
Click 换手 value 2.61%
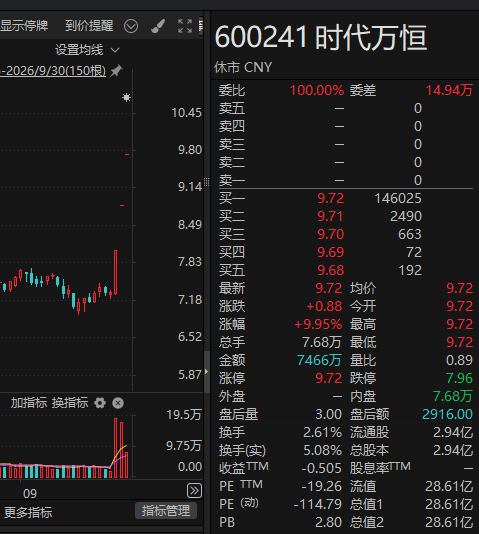[322, 433]
